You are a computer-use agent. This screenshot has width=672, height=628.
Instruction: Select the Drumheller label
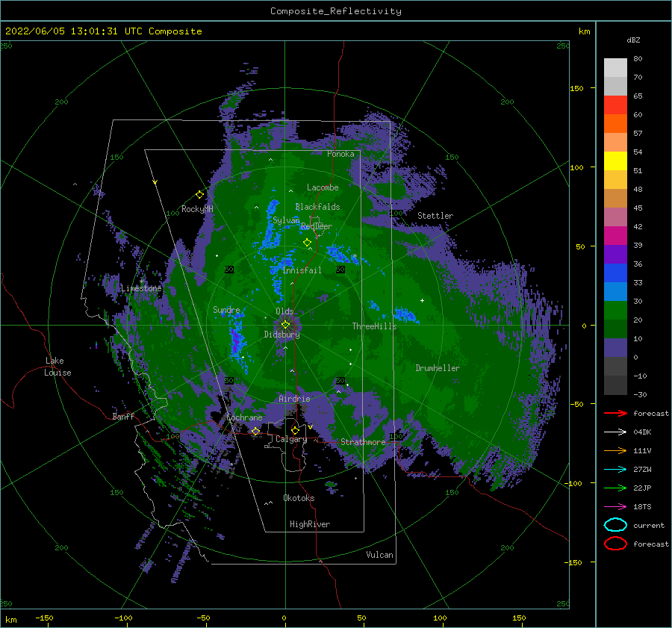pyautogui.click(x=438, y=368)
